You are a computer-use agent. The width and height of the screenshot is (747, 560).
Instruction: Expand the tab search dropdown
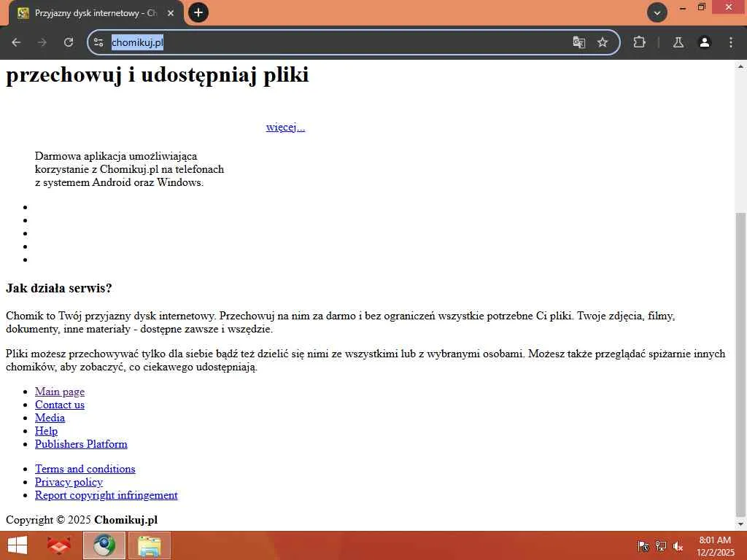pos(657,13)
